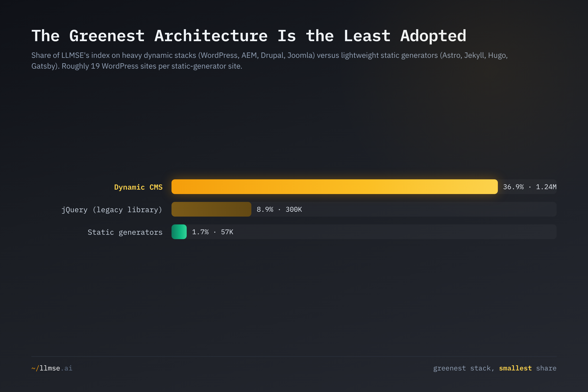Click the '36.9% · 1.24M' value

[529, 187]
